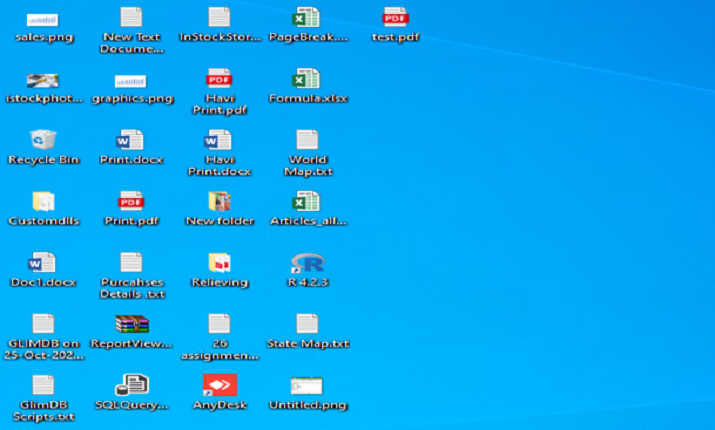Viewport: 715px width, 430px height.
Task: Select the sales.png desktop icon
Action: (x=42, y=20)
